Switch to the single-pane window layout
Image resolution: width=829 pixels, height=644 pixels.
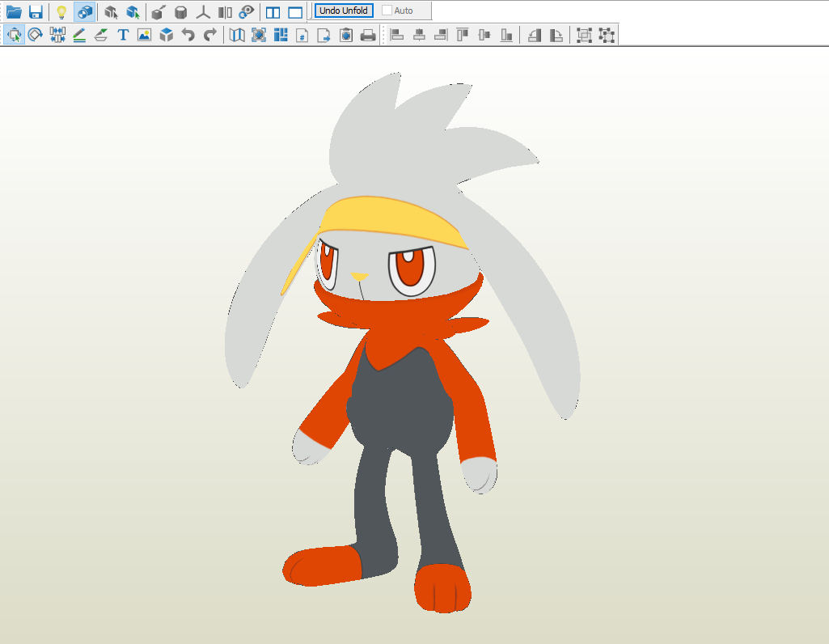pyautogui.click(x=295, y=11)
